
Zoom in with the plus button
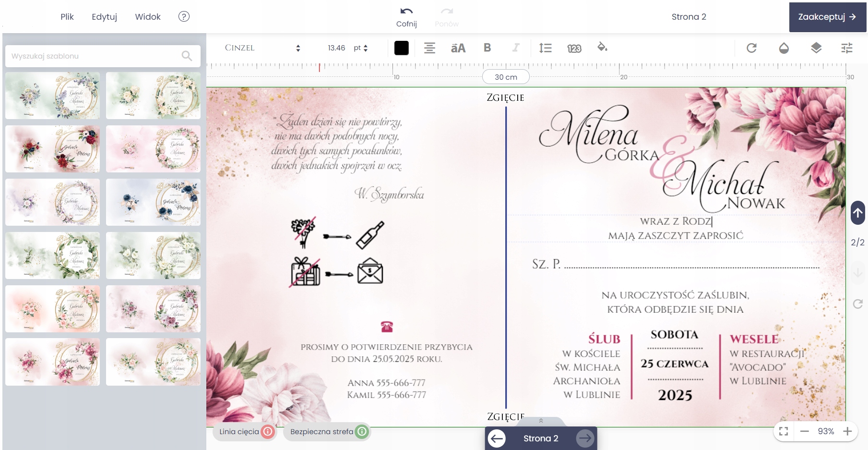pyautogui.click(x=847, y=431)
